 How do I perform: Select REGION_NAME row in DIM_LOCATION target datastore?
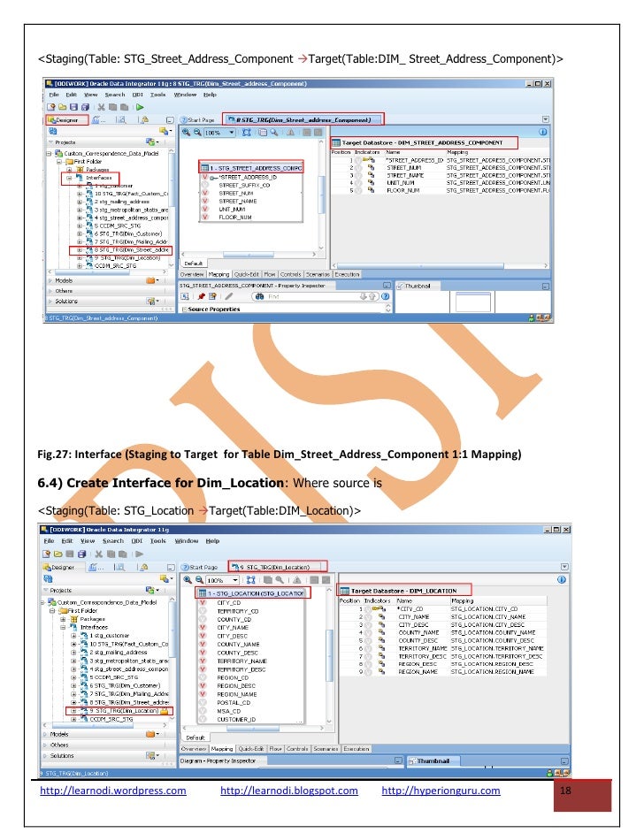click(x=442, y=672)
